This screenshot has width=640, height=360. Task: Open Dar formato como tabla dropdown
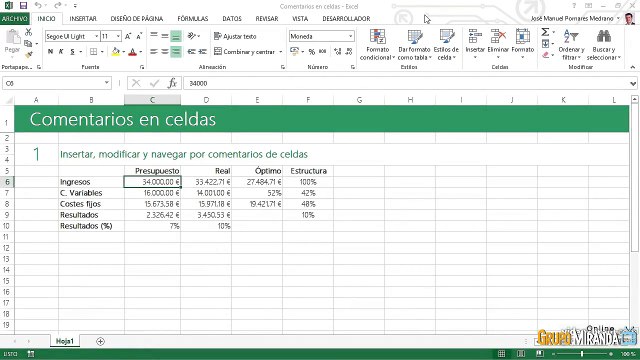tap(415, 45)
